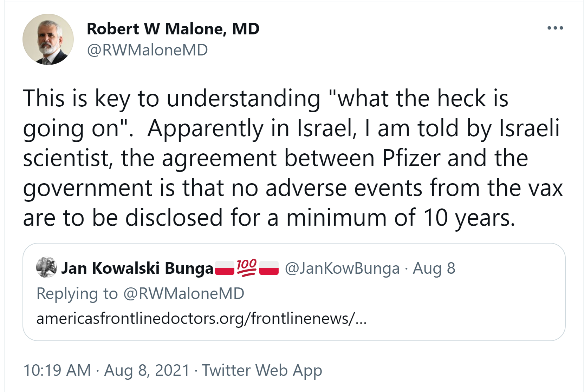Viewport: 584px width, 392px height.
Task: Click the @JanKowBunga handle
Action: 342,268
